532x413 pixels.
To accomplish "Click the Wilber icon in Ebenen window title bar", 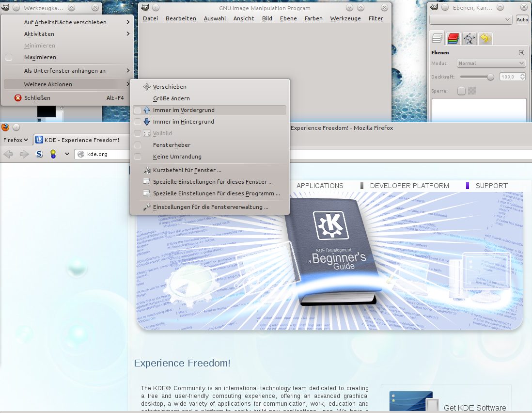I will point(434,7).
